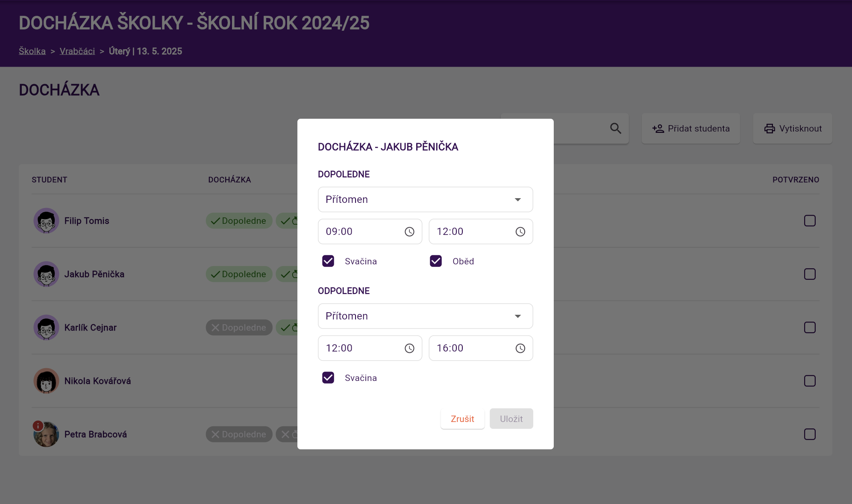Image resolution: width=852 pixels, height=504 pixels.
Task: Open Odpoledne attendance status dropdown
Action: [425, 316]
